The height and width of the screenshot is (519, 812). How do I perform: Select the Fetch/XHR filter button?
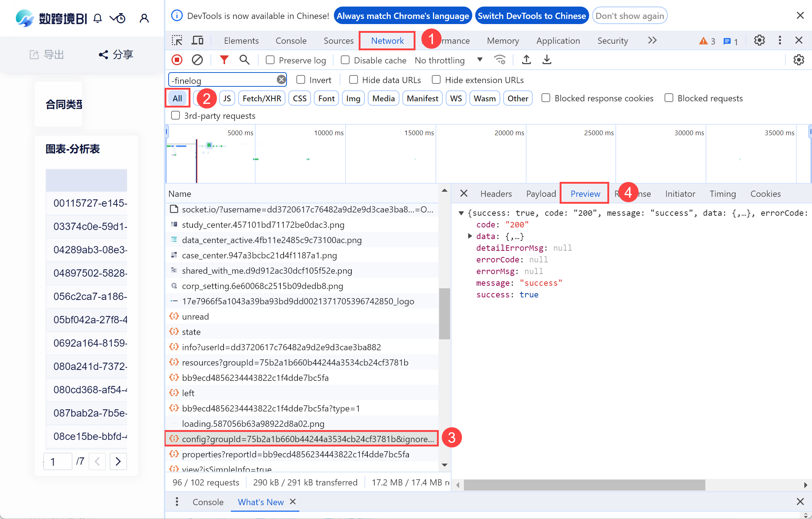point(262,98)
